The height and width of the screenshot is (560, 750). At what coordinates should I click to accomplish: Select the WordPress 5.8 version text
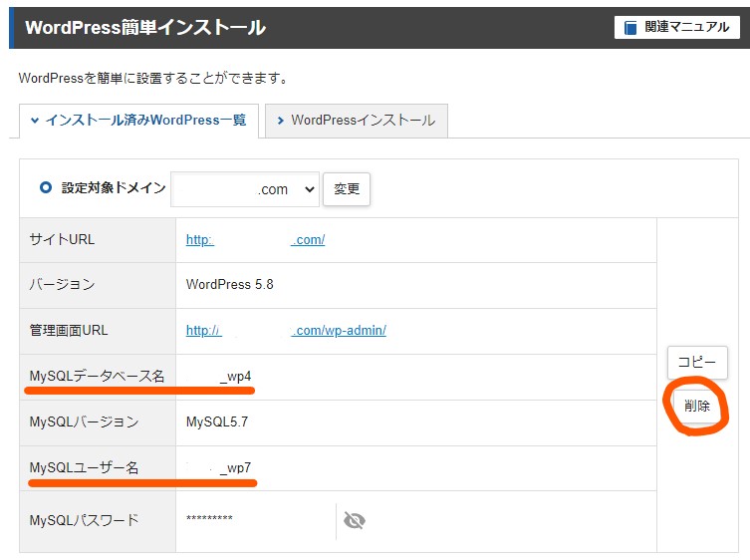pyautogui.click(x=230, y=284)
